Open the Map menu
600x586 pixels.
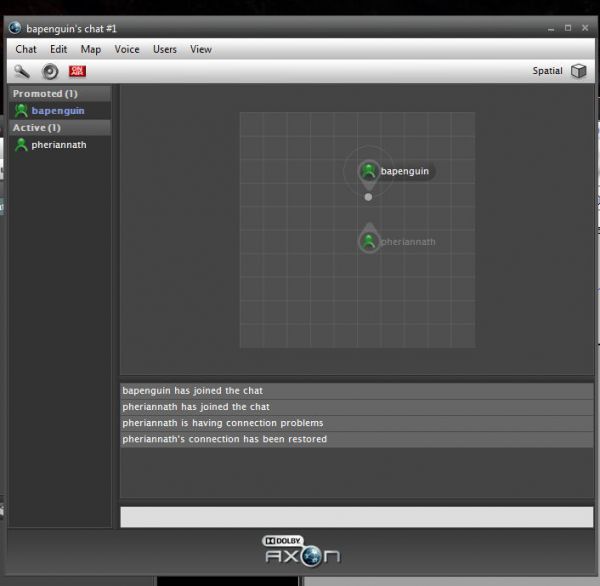pos(91,49)
